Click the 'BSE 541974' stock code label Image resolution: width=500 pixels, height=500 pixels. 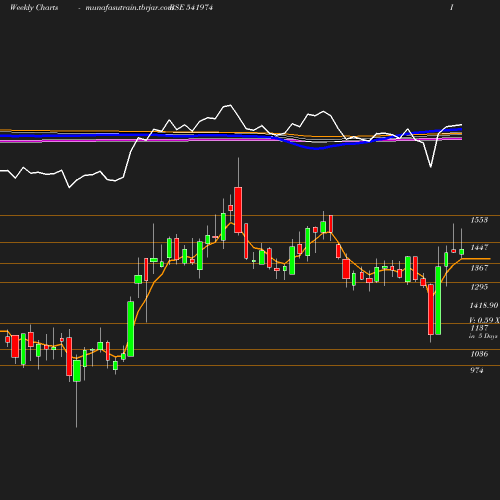191,8
